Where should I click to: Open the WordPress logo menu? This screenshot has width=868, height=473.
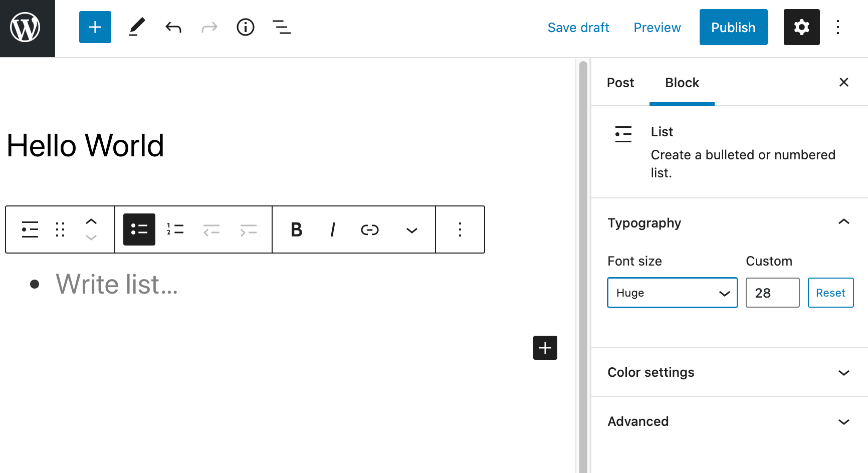pos(27,28)
